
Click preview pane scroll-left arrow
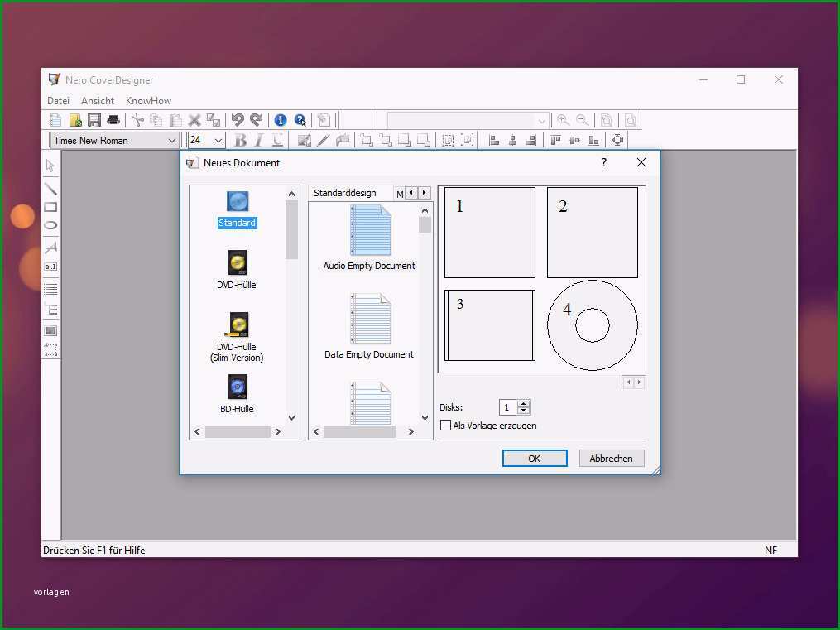tap(628, 382)
